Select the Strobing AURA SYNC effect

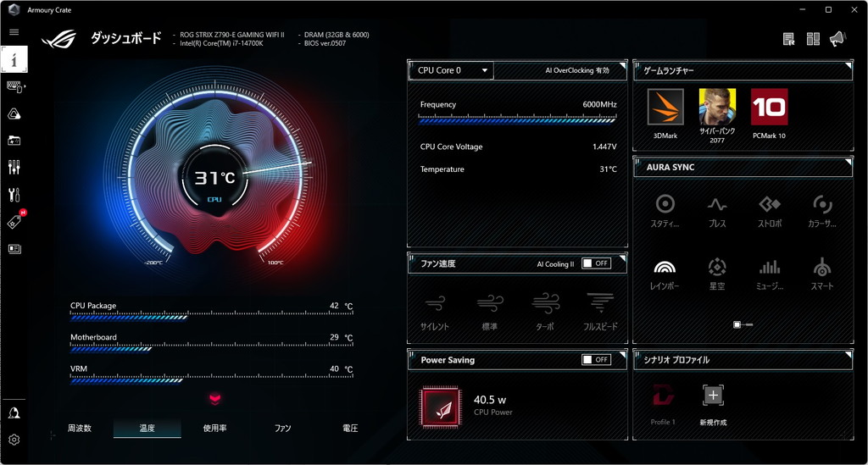click(770, 211)
